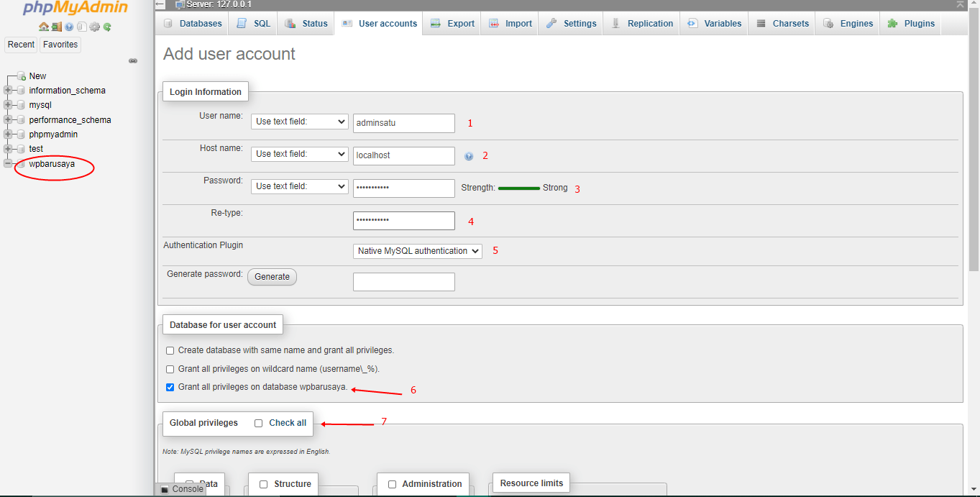The height and width of the screenshot is (497, 980).
Task: Open the User name field type dropdown
Action: coord(299,121)
